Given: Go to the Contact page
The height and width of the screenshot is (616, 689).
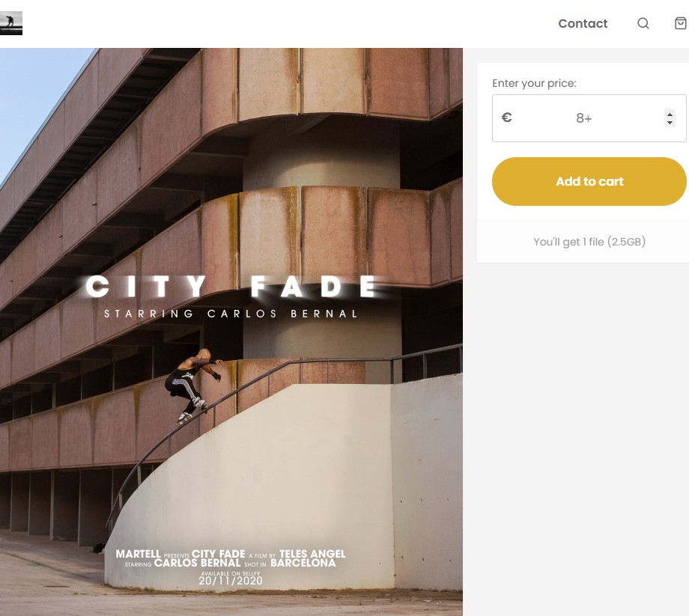Looking at the screenshot, I should tap(583, 23).
